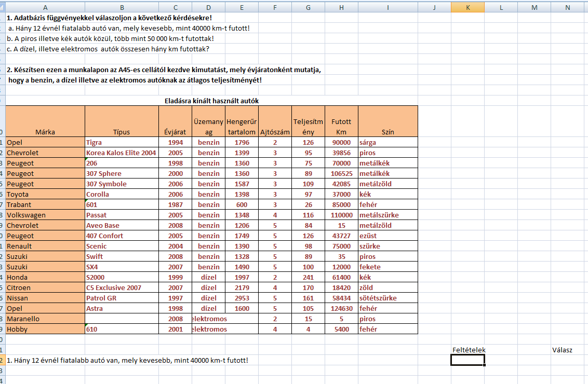The image size is (588, 384).
Task: Select the 'Passat' cell
Action: (x=122, y=215)
